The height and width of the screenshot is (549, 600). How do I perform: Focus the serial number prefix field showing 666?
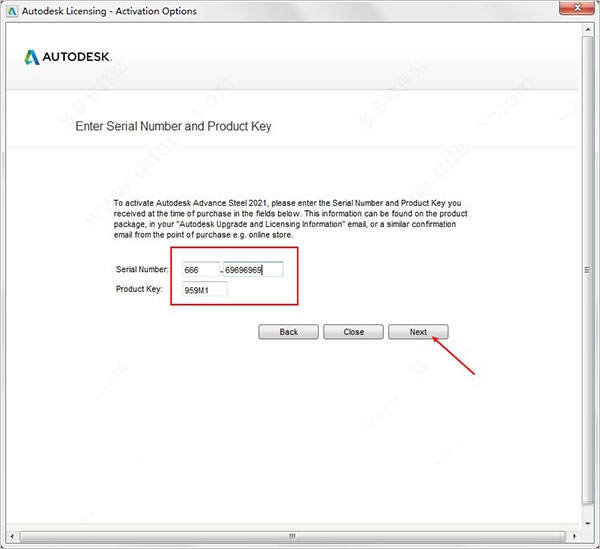(201, 269)
